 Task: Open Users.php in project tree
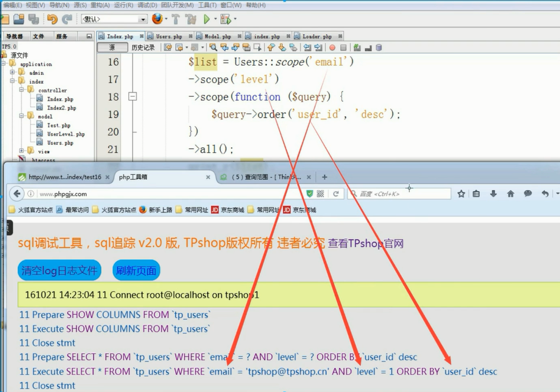[x=60, y=143]
